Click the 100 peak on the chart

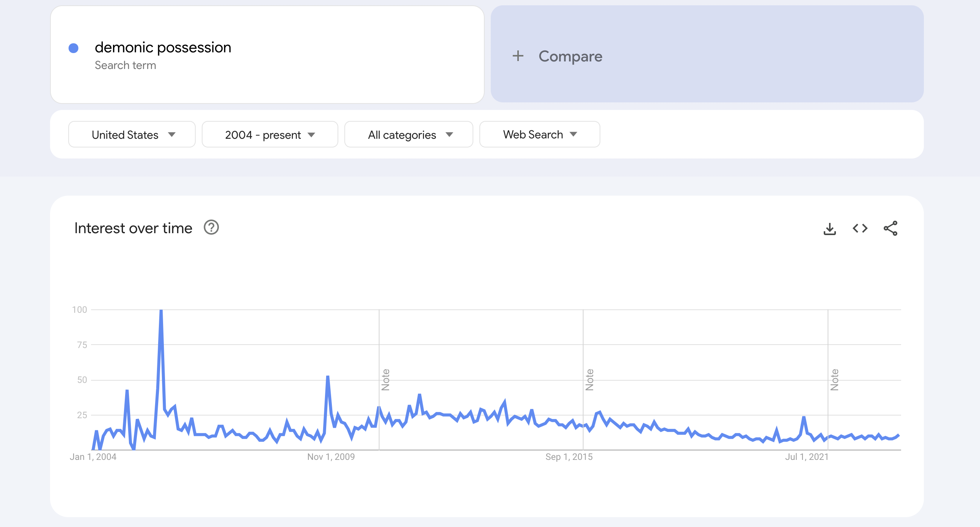(161, 311)
